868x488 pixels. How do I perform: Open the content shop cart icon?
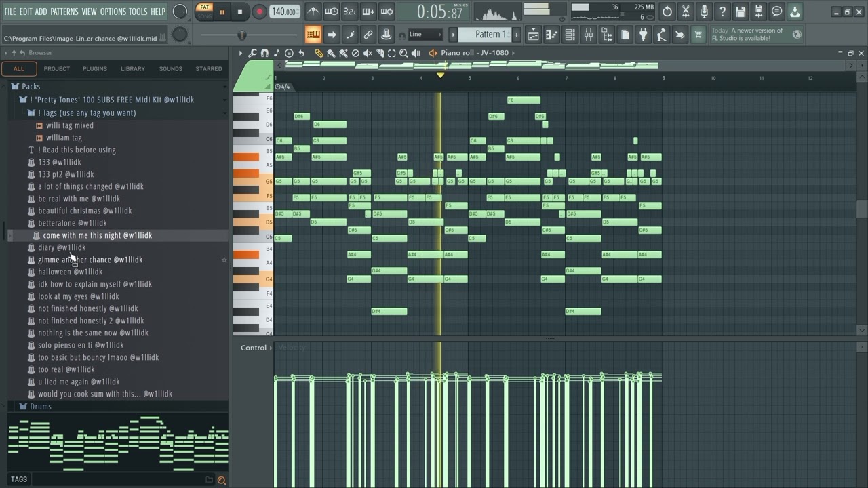click(x=698, y=35)
